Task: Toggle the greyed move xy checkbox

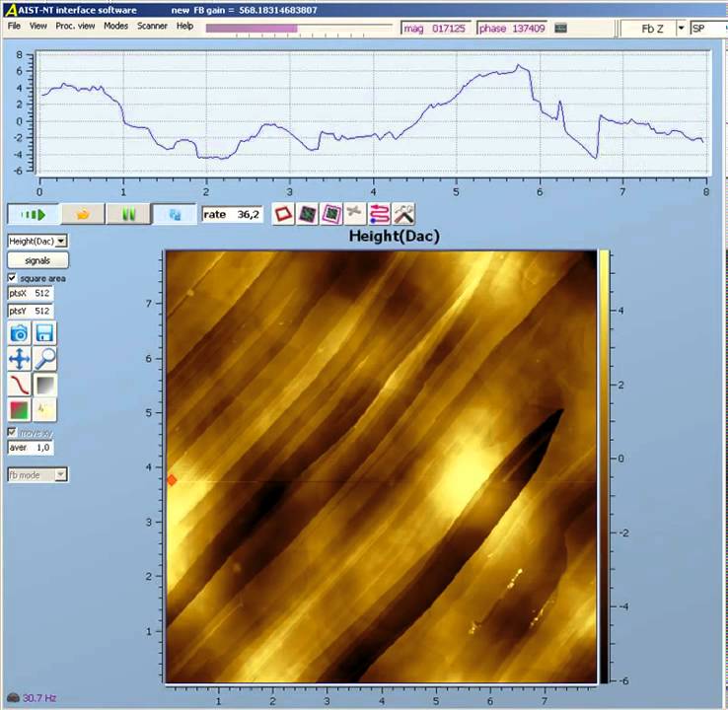Action: pyautogui.click(x=13, y=432)
